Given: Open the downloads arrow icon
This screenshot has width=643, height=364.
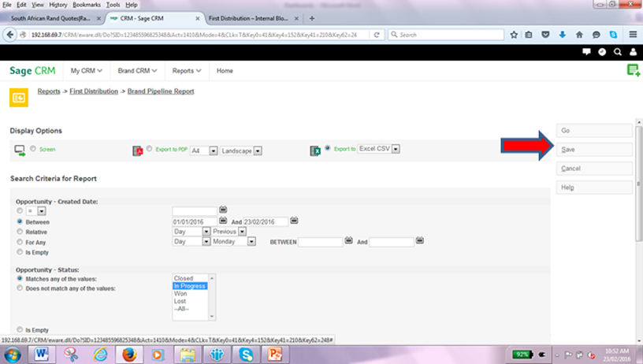Looking at the screenshot, I should tap(562, 35).
